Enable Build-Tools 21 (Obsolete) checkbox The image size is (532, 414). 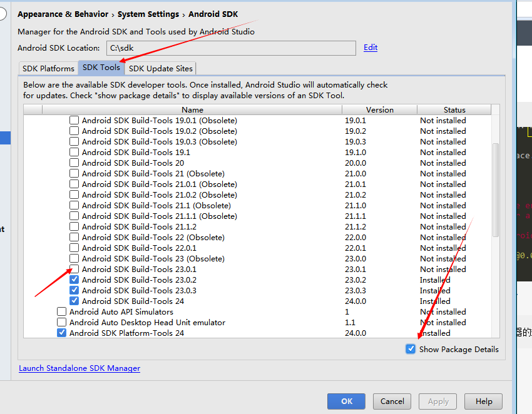[x=74, y=173]
